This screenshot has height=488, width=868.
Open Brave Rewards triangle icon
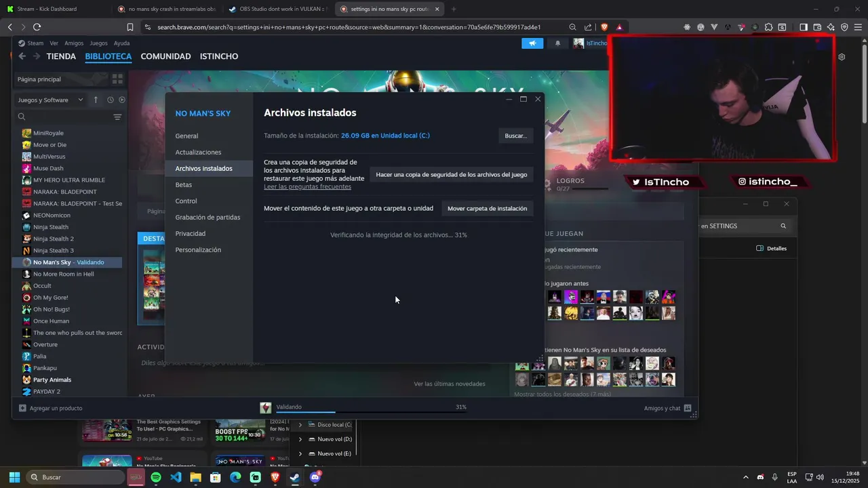tap(619, 27)
